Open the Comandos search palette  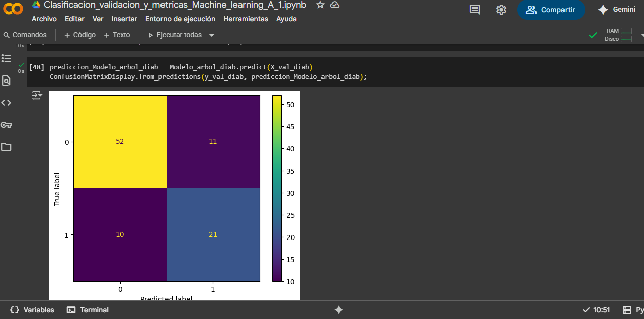[x=25, y=35]
